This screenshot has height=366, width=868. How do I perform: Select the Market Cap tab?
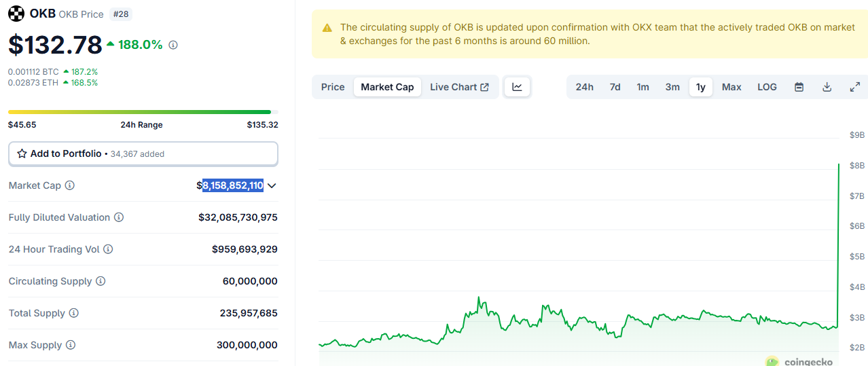pyautogui.click(x=387, y=87)
